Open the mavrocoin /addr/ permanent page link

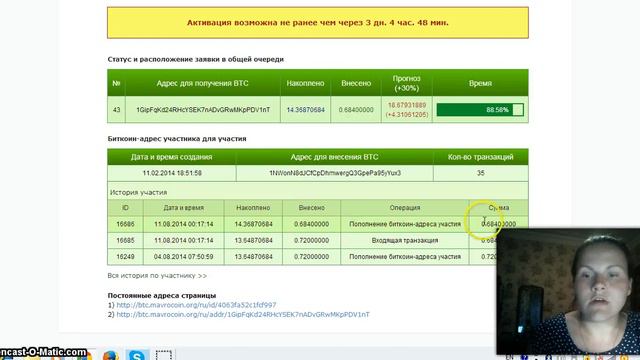point(243,314)
